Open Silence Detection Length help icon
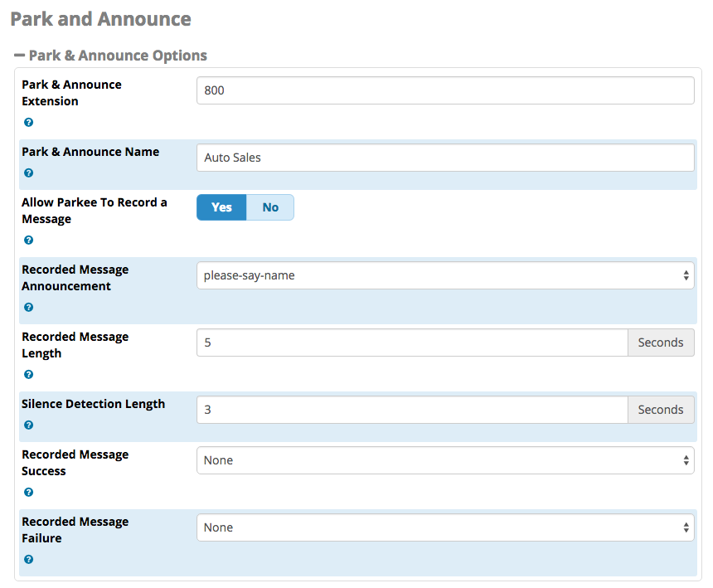This screenshot has width=713, height=588. [29, 425]
